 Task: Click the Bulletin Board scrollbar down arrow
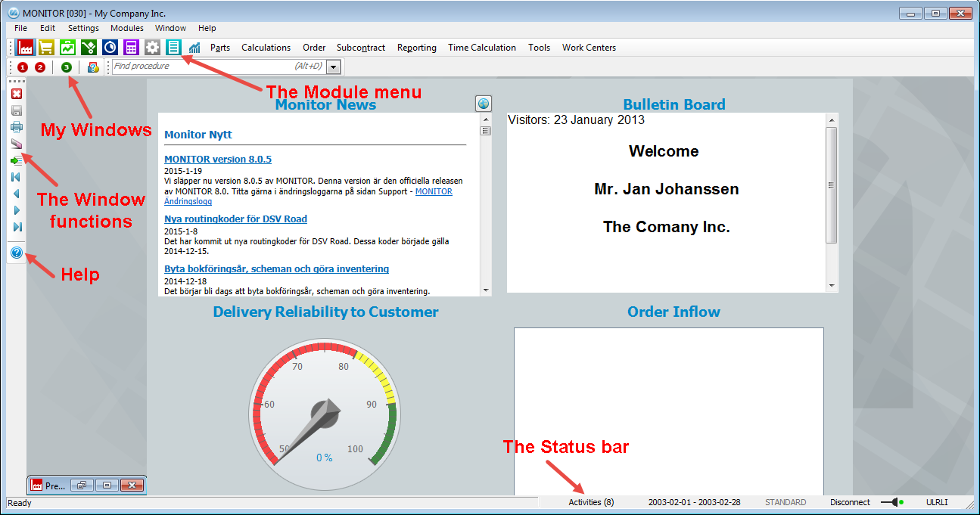(832, 286)
